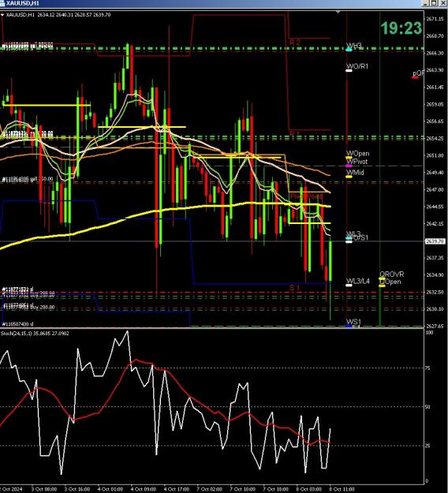Expand the triangle beside XAUUSD,H1 chart header
This screenshot has width=448, height=493.
pyautogui.click(x=2, y=15)
